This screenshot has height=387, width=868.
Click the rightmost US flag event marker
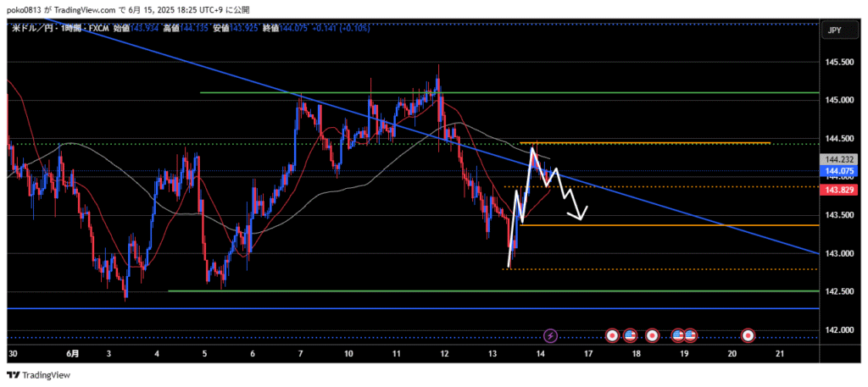[x=691, y=336]
